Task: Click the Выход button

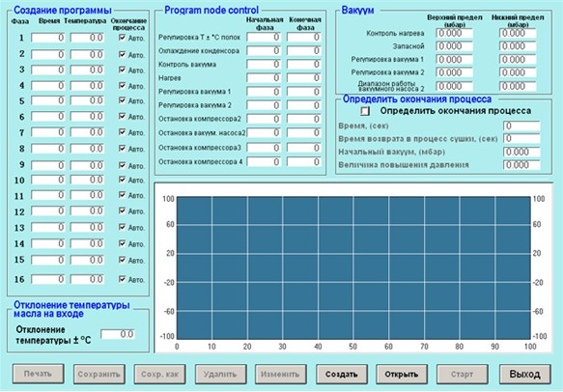Action: [x=525, y=374]
